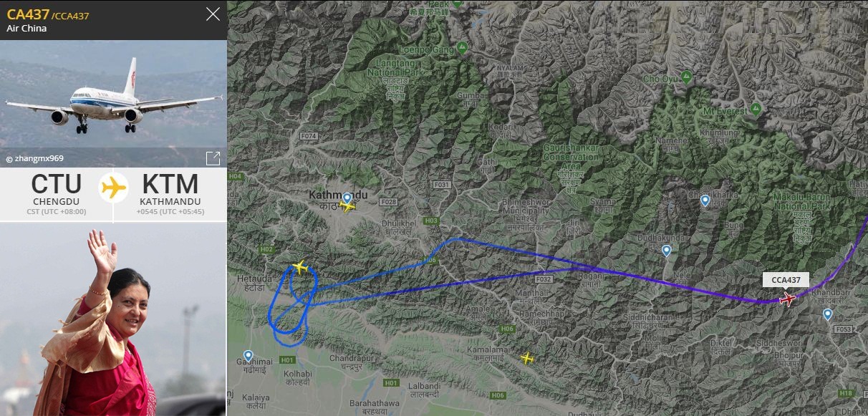Image resolution: width=868 pixels, height=416 pixels.
Task: Click the yellow plane over Kathmandu airport
Action: tap(348, 207)
